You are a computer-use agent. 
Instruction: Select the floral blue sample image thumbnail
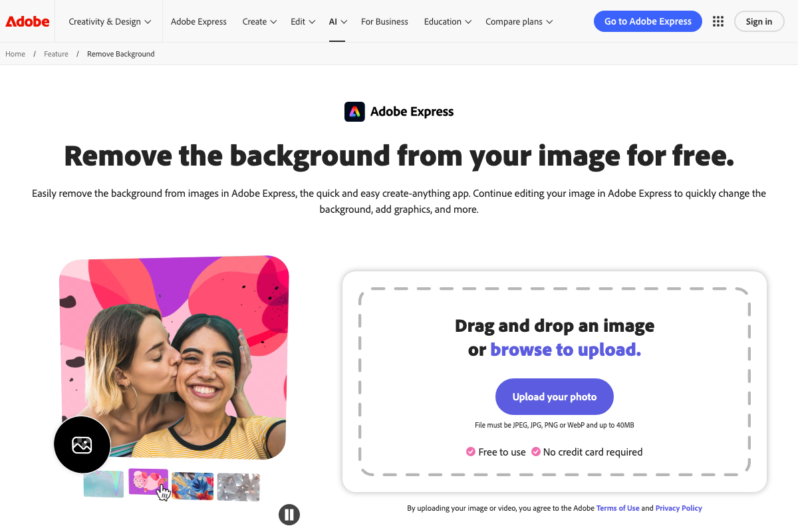coord(192,486)
